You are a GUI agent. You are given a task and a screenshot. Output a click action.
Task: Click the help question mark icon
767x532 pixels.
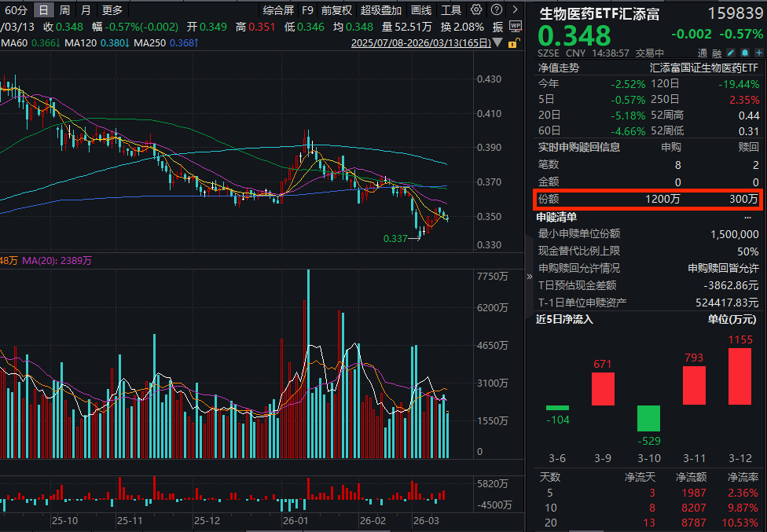(495, 10)
